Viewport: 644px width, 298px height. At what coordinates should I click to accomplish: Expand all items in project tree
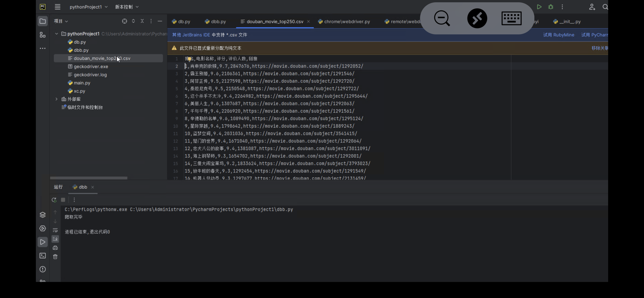pos(133,21)
